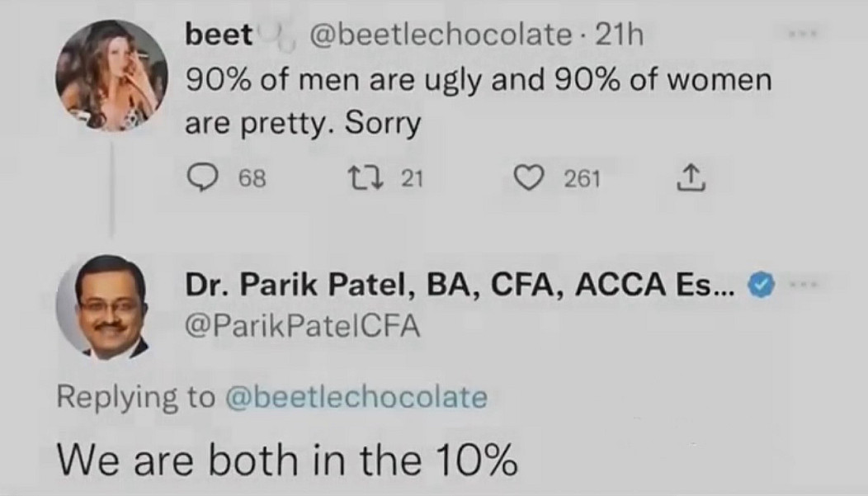
Task: Click @beetlechocolate in the 'Replying to' line
Action: [x=355, y=397]
